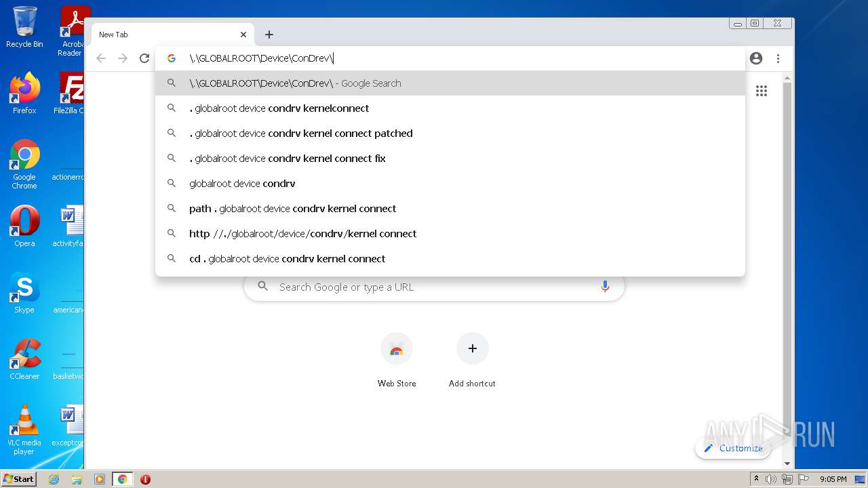Screen dimensions: 868x488
Task: Open Chrome three-dot menu
Action: click(778, 58)
